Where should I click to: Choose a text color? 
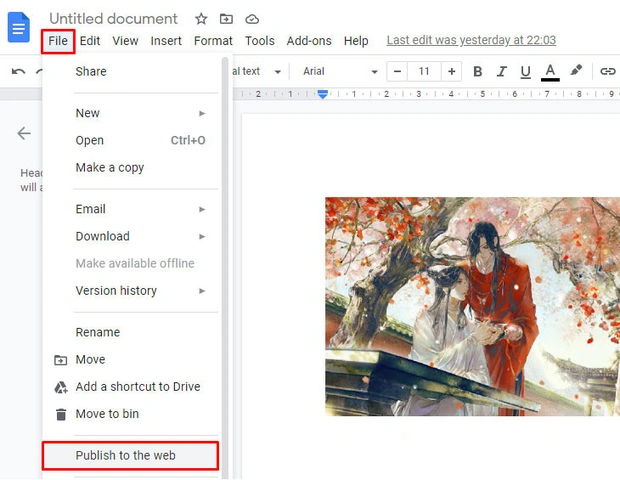(x=550, y=72)
